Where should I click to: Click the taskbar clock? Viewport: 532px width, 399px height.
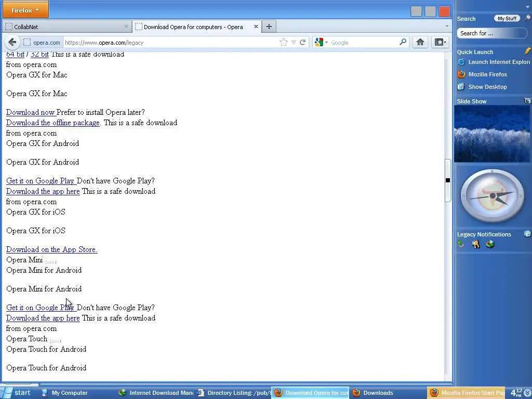tap(515, 393)
